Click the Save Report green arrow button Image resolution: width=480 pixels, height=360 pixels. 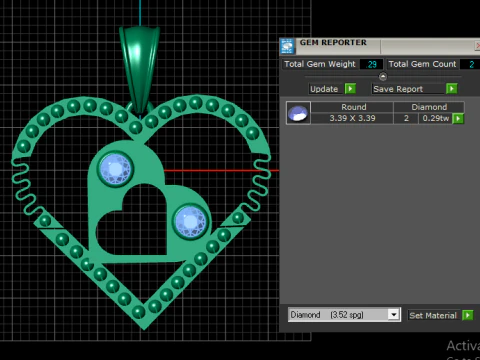pyautogui.click(x=452, y=89)
